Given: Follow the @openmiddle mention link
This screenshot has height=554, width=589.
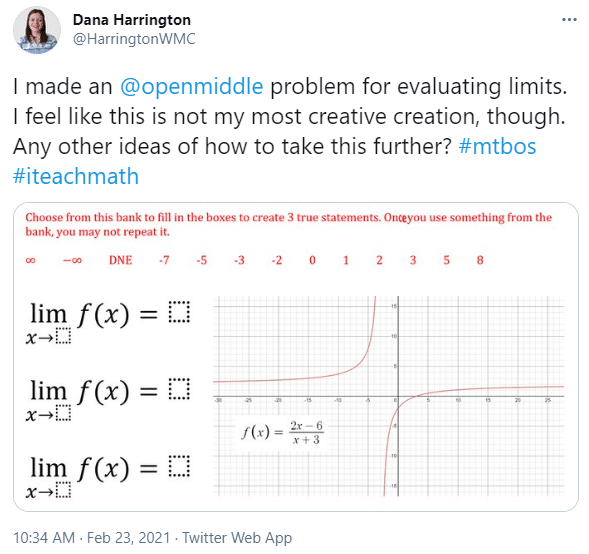Looking at the screenshot, I should (192, 86).
